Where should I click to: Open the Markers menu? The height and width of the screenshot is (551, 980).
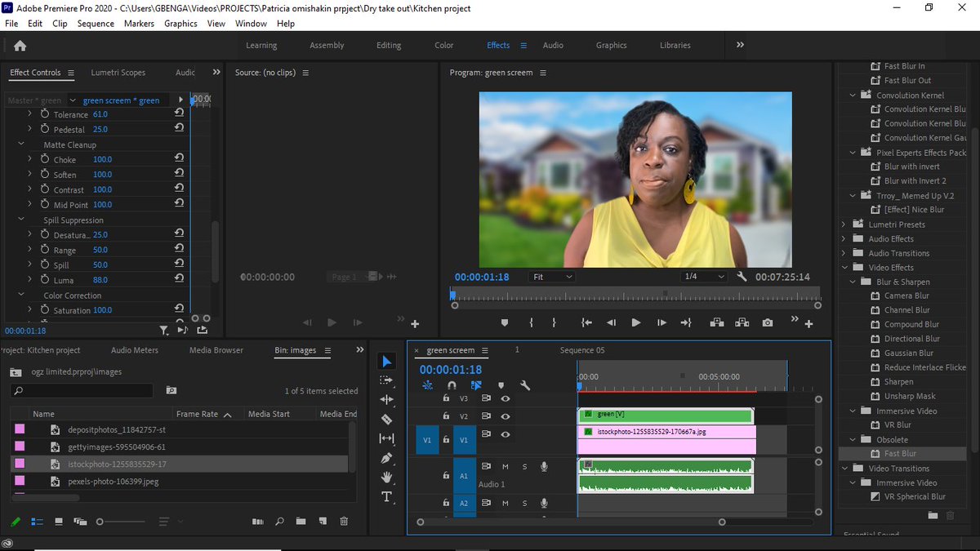pyautogui.click(x=139, y=24)
